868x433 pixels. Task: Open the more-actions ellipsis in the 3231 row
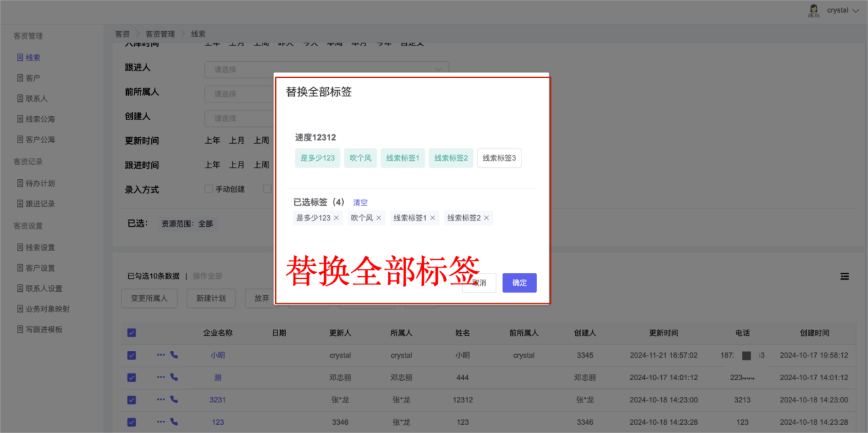(x=161, y=399)
